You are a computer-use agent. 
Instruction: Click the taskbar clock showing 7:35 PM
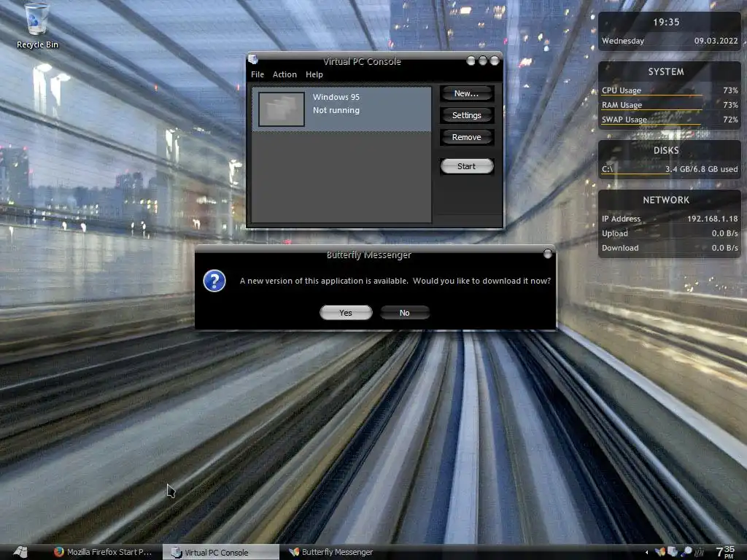pyautogui.click(x=726, y=552)
